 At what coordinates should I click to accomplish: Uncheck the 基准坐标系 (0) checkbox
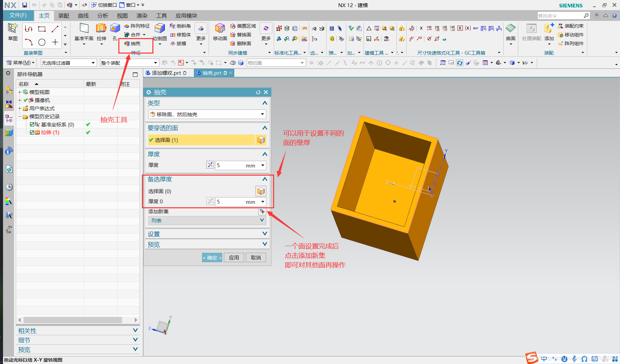(32, 124)
